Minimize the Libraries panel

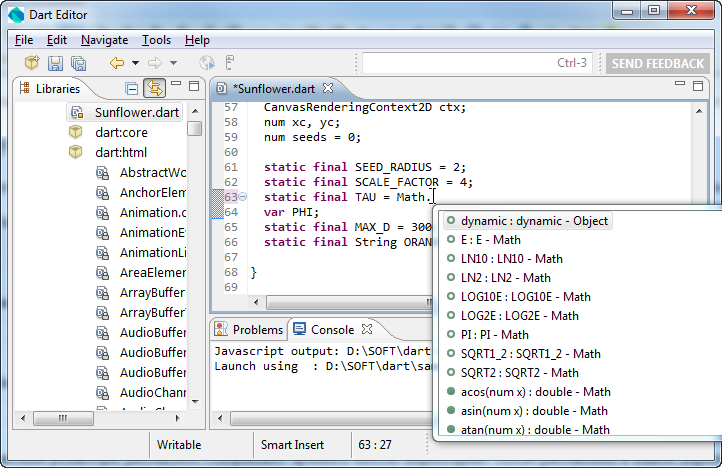[176, 84]
